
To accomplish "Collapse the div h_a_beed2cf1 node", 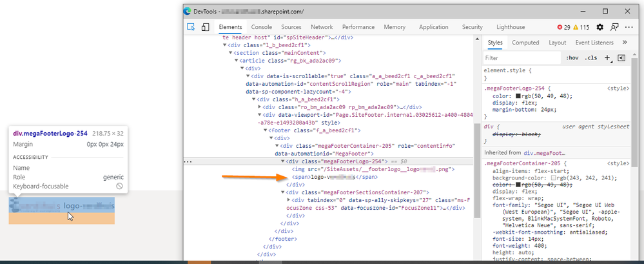I will click(x=253, y=99).
